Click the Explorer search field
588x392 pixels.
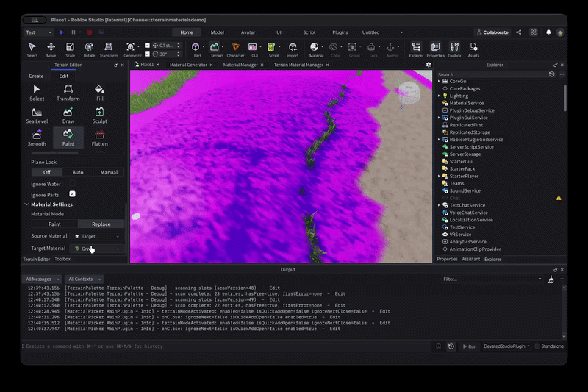492,74
